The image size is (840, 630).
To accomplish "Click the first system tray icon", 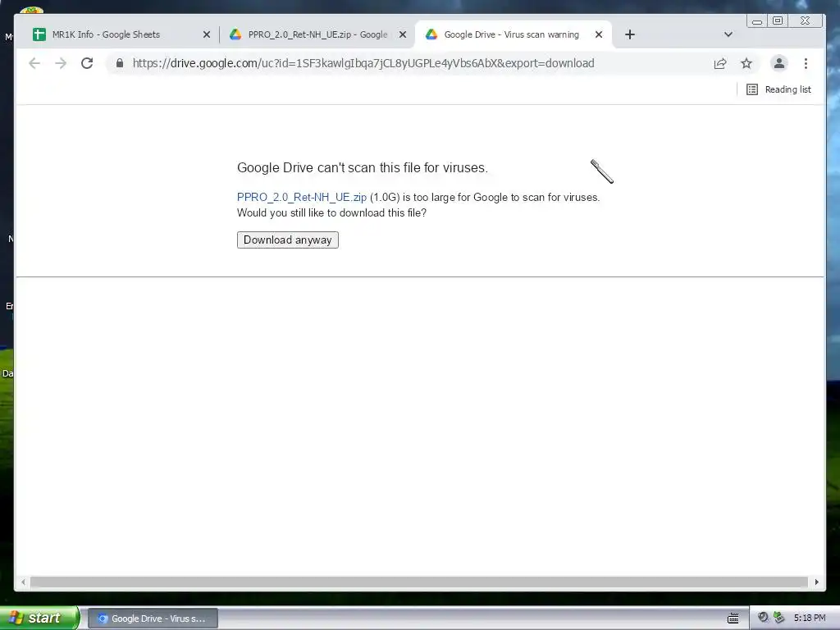I will pos(763,618).
